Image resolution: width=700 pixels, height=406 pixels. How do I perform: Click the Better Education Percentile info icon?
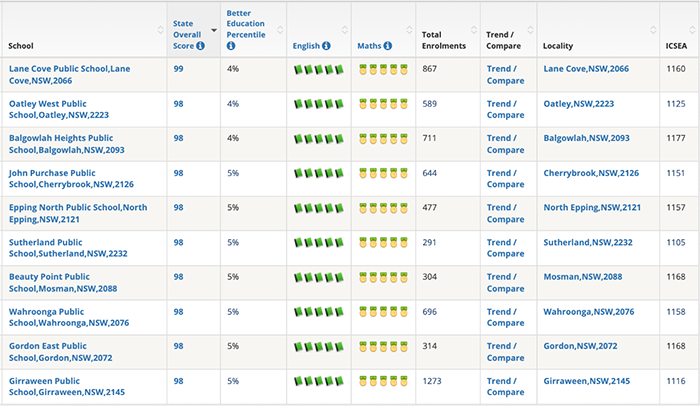(x=231, y=46)
